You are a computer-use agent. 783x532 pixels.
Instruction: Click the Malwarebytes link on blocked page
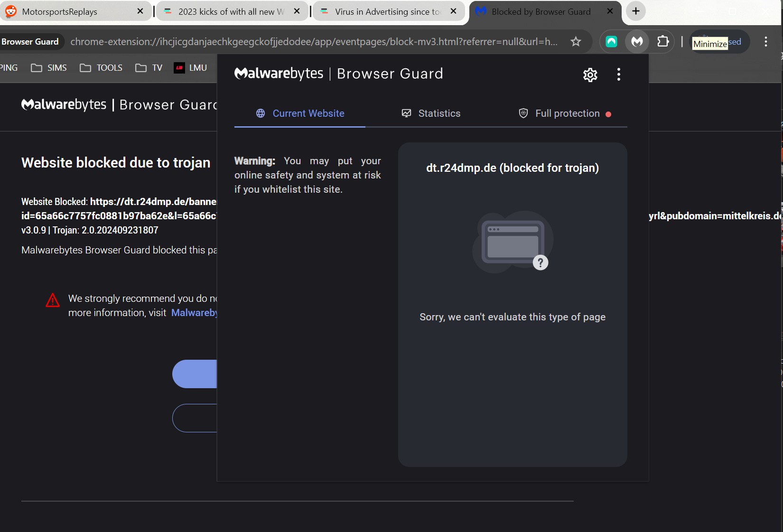194,313
